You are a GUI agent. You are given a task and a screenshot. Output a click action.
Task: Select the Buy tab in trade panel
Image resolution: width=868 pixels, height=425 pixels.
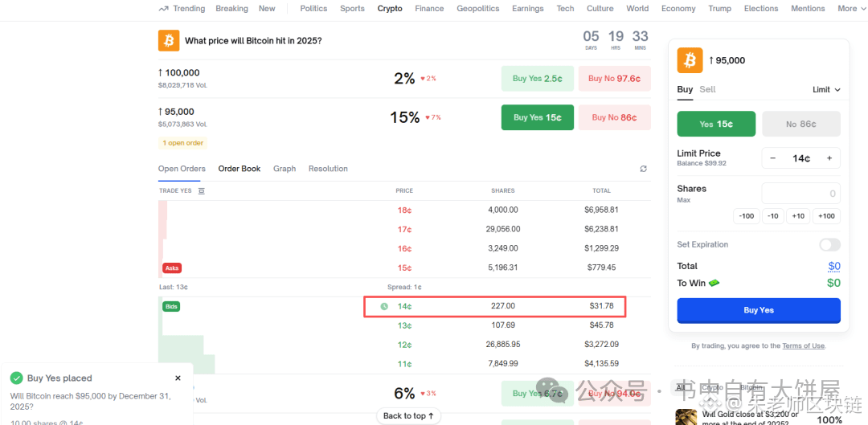click(x=685, y=89)
